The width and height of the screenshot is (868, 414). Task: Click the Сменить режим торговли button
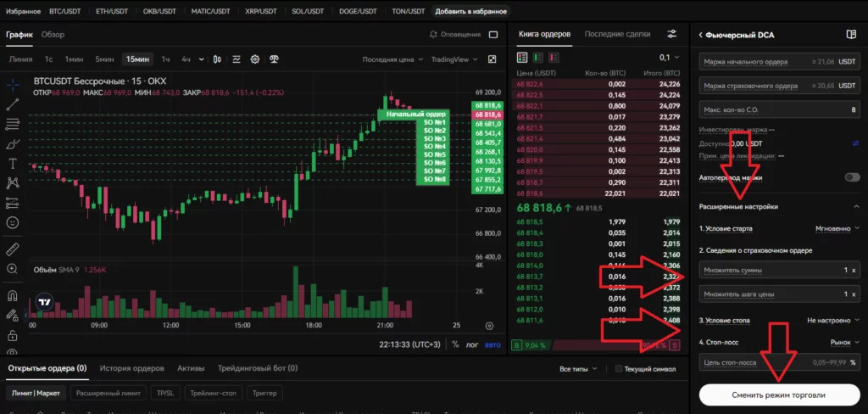click(778, 395)
